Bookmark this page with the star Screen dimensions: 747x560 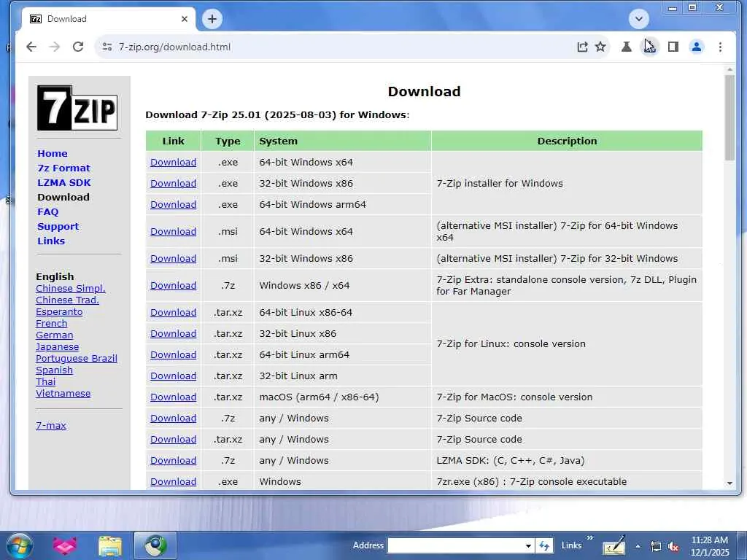[601, 47]
